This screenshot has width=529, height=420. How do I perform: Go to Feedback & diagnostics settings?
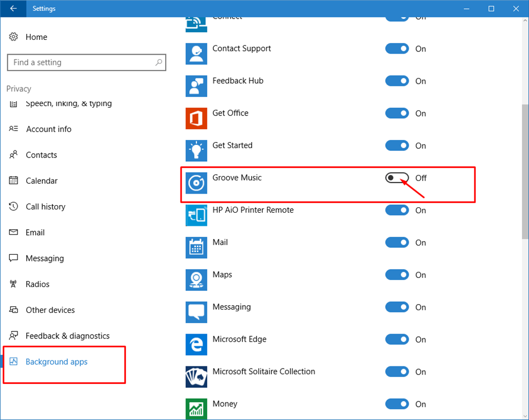click(67, 336)
